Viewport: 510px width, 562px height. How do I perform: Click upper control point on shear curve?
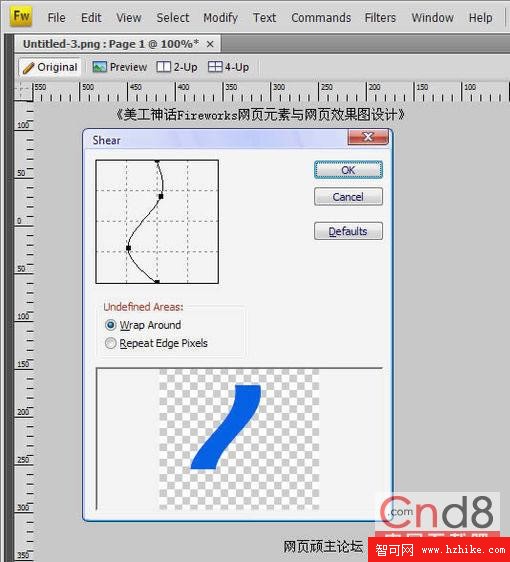[161, 196]
